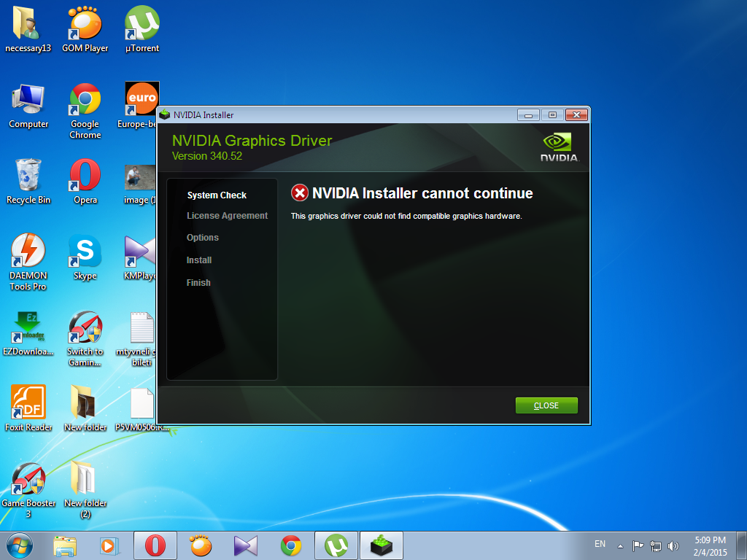Click the NVIDIA Installer title bar icon
The image size is (747, 560).
[165, 114]
